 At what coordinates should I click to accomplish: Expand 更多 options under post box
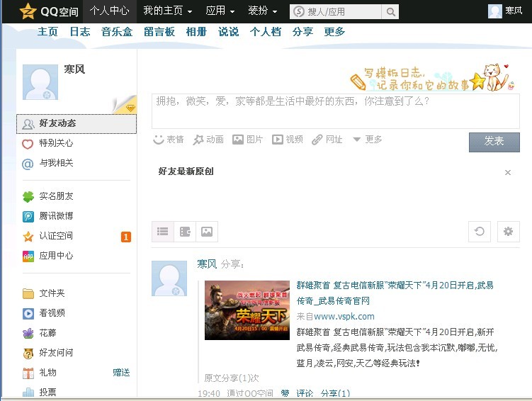point(368,140)
